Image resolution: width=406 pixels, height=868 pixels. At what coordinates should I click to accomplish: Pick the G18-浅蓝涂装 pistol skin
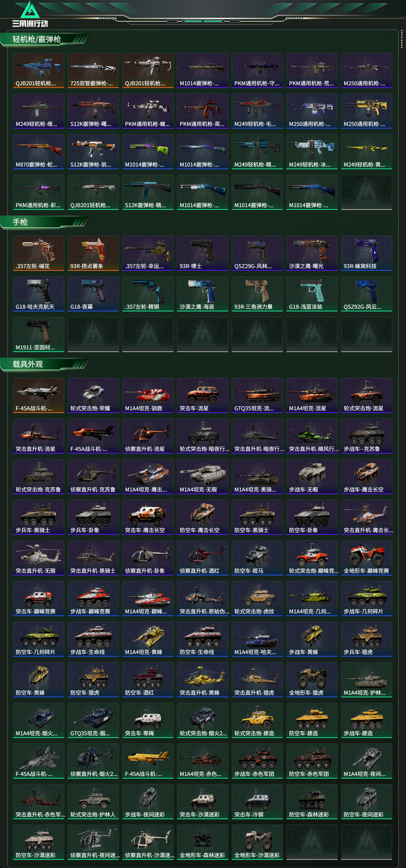click(x=312, y=294)
